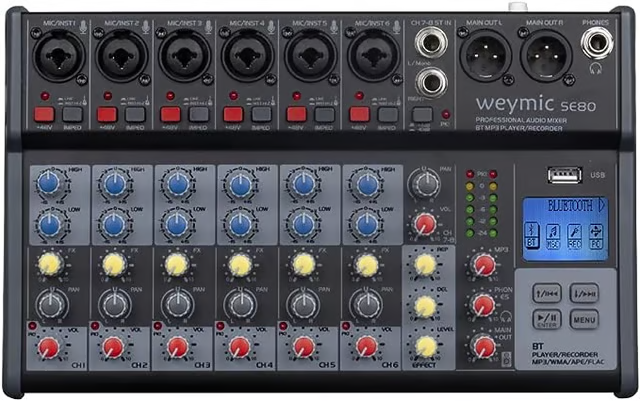Click the MAIN OUT L XLR connector
Viewport: 640px width, 401px height.
tap(485, 56)
